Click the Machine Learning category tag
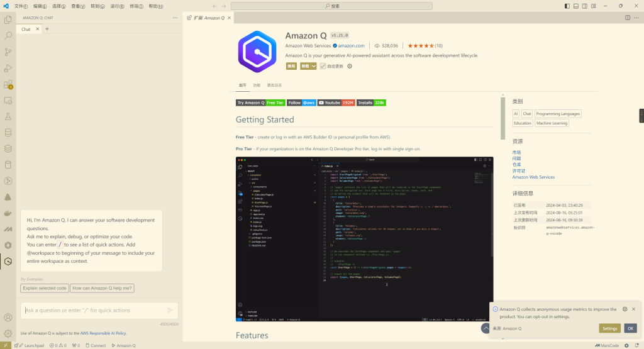This screenshot has width=644, height=349. pyautogui.click(x=552, y=123)
